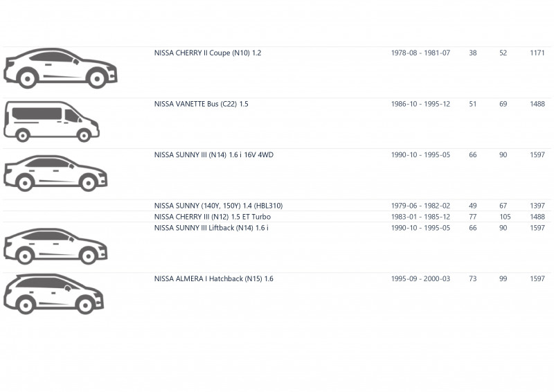
Task: Click displacement value 1171
Action: click(537, 53)
